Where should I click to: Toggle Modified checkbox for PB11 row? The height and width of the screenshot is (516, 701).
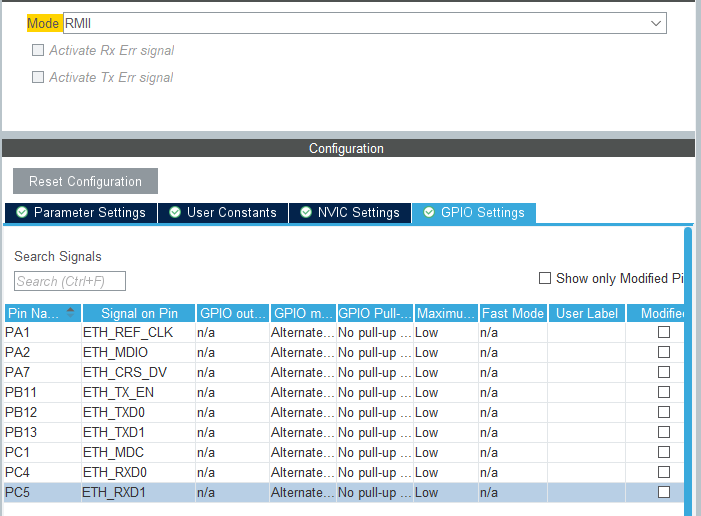[664, 392]
